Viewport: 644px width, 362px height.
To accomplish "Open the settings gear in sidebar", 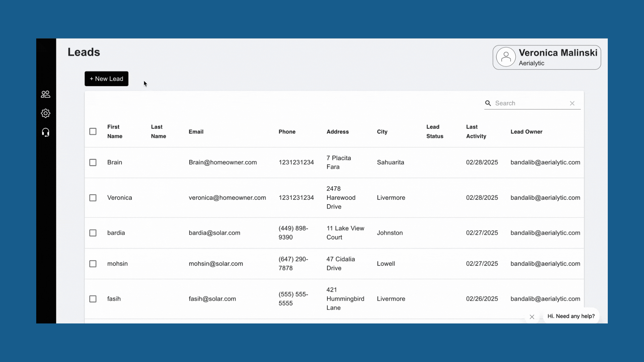I will point(46,113).
